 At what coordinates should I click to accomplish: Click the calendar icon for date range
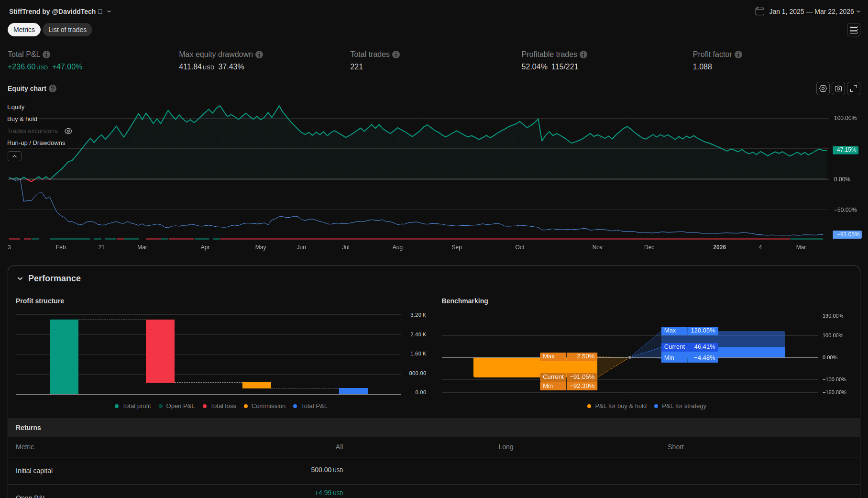click(x=759, y=11)
